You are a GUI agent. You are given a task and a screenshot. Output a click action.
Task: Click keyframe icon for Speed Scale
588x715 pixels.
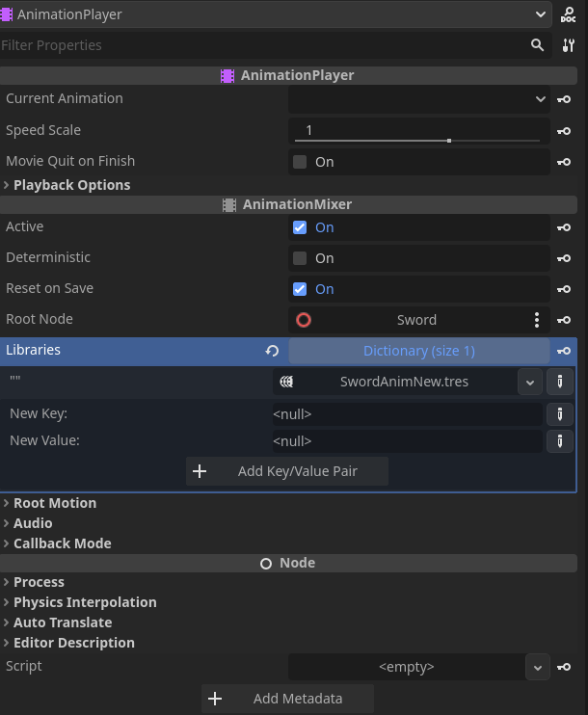click(x=564, y=131)
